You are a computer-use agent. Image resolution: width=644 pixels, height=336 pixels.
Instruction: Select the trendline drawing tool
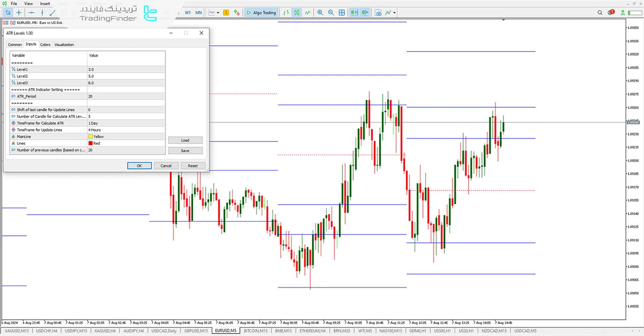point(52,13)
